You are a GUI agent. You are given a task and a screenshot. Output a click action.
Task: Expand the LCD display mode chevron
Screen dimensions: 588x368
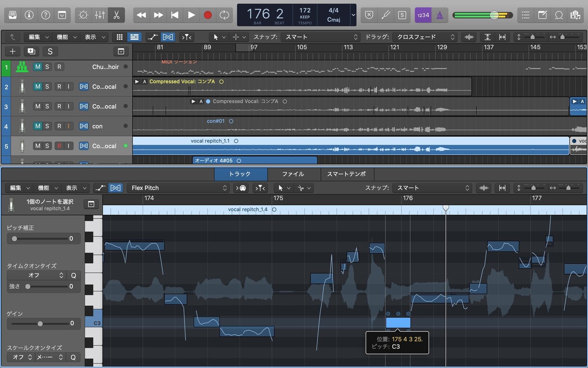(x=353, y=15)
